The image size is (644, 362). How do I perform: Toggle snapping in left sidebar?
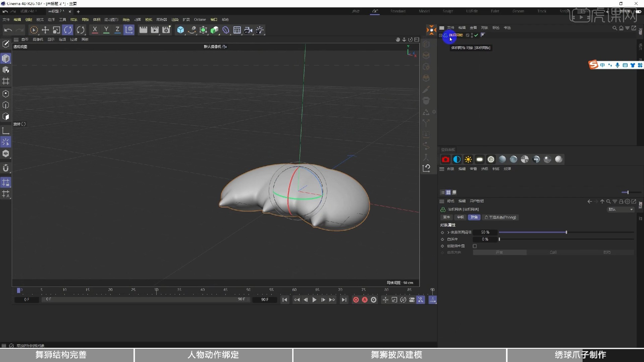point(6,168)
